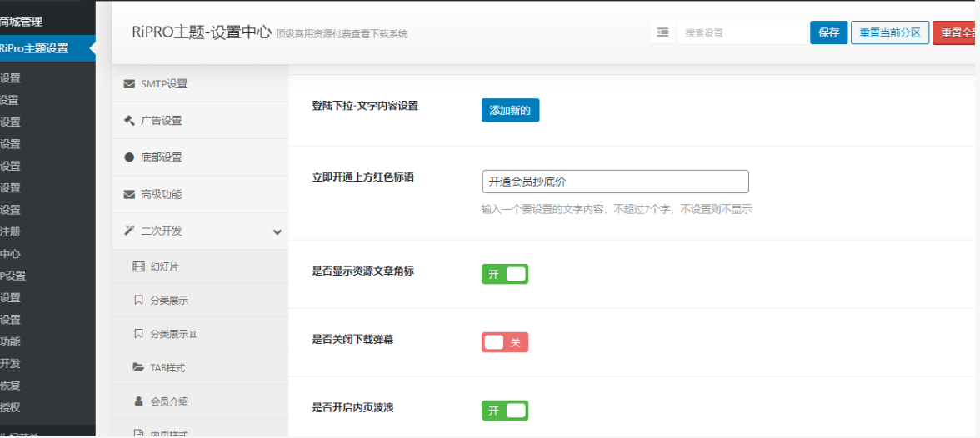Toggle 是否显示资源文章角标 switch off
This screenshot has height=438, width=980.
click(504, 274)
